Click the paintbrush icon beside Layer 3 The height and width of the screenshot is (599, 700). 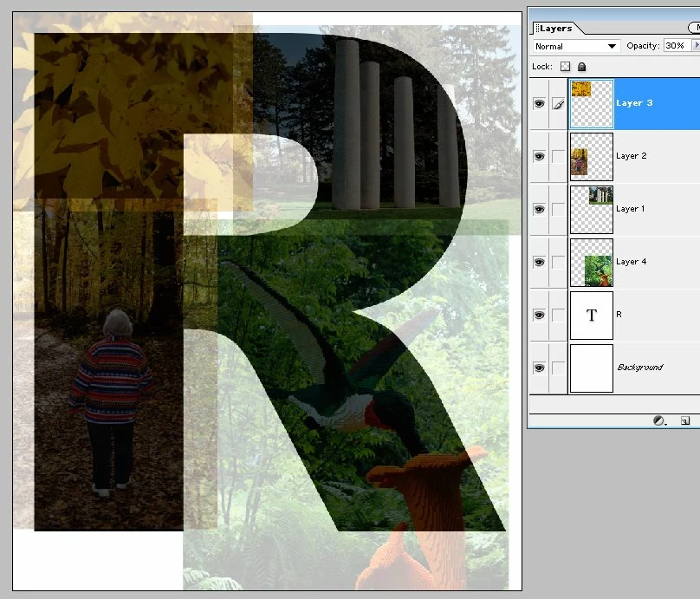(559, 104)
